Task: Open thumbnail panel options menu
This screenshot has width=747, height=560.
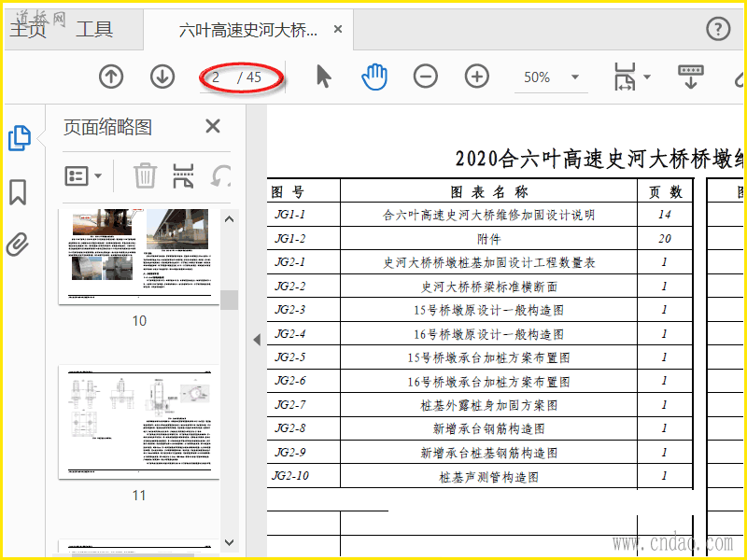Action: coord(83,175)
